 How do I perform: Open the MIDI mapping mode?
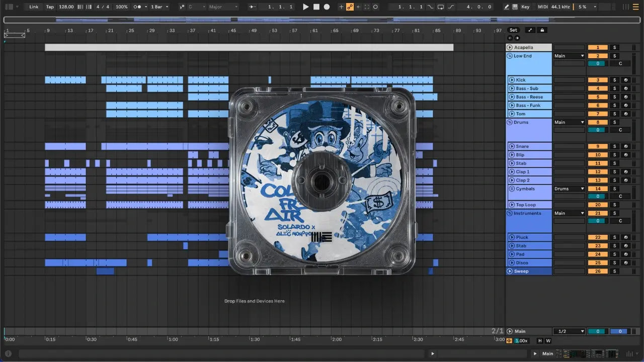point(542,7)
